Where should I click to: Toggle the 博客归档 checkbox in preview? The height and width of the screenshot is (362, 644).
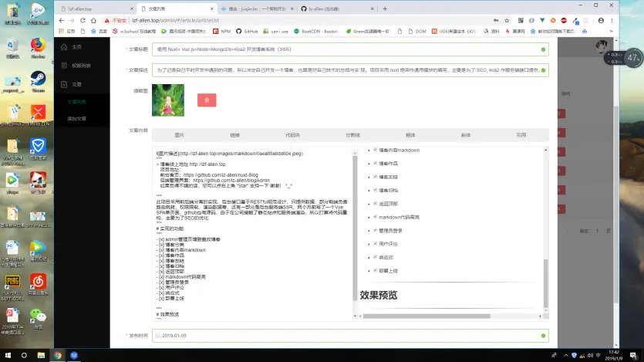coord(376,190)
